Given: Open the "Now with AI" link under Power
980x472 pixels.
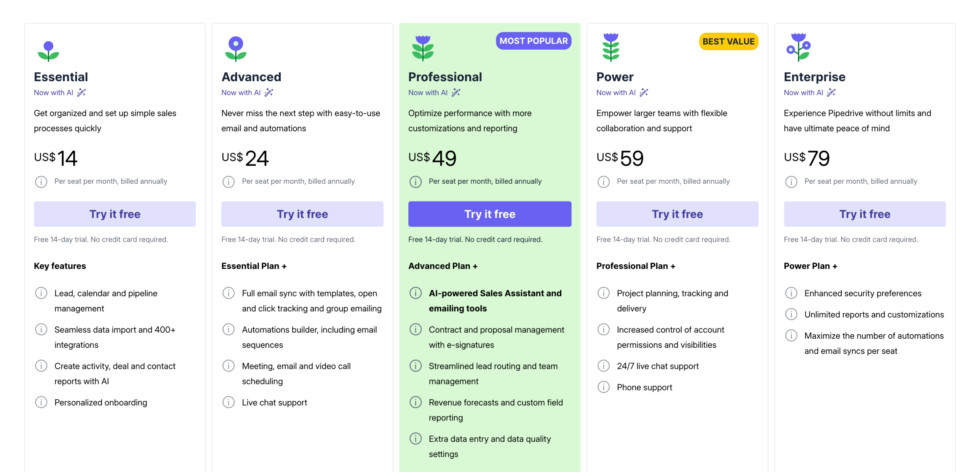Looking at the screenshot, I should (616, 92).
